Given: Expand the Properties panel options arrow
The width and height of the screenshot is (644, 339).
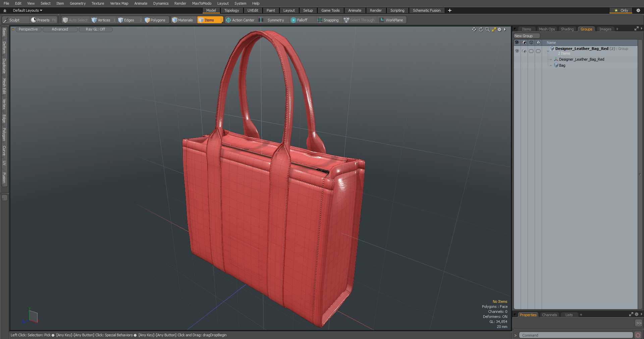Looking at the screenshot, I should pos(641,315).
